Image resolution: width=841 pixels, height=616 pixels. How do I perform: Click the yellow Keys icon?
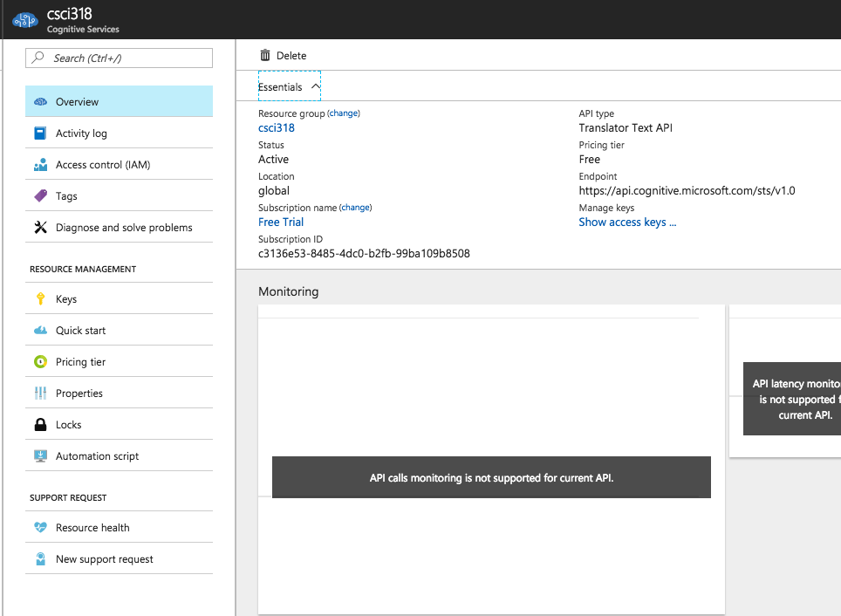[40, 299]
